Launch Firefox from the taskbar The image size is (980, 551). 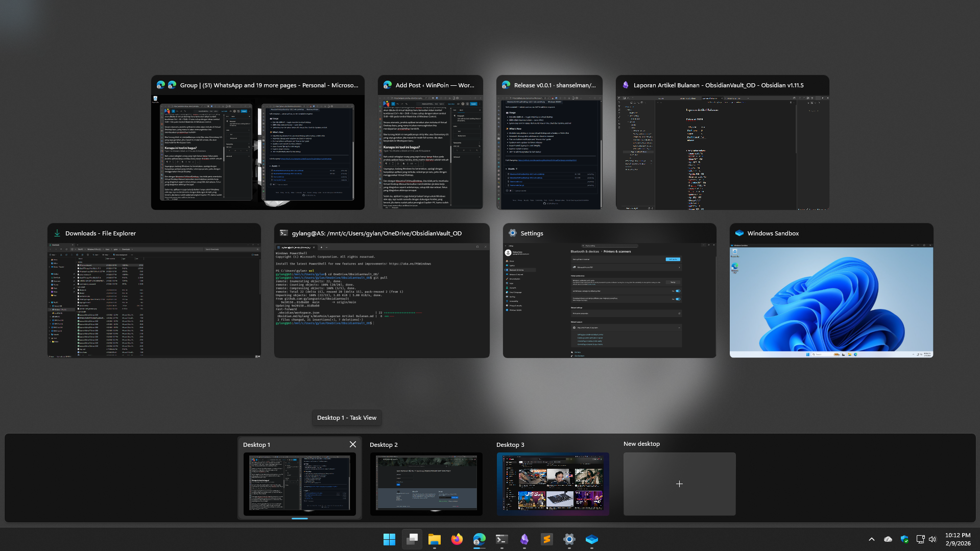click(457, 539)
